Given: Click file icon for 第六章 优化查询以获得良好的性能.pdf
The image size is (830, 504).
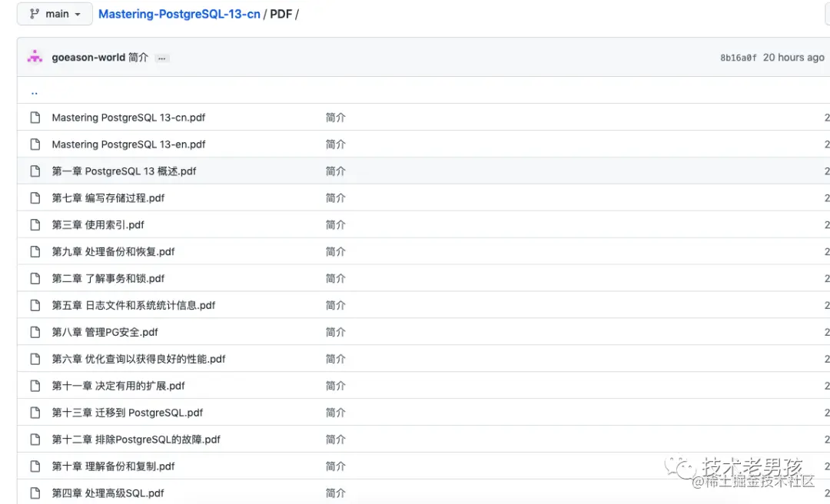Looking at the screenshot, I should pos(35,359).
